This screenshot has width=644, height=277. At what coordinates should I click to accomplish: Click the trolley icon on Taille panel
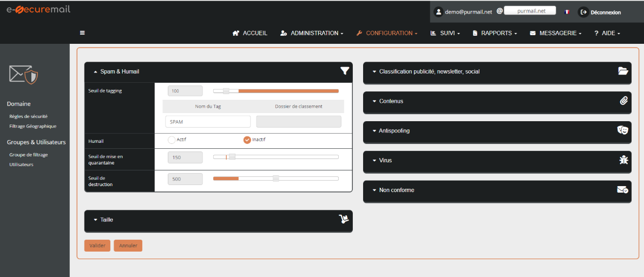pyautogui.click(x=344, y=219)
